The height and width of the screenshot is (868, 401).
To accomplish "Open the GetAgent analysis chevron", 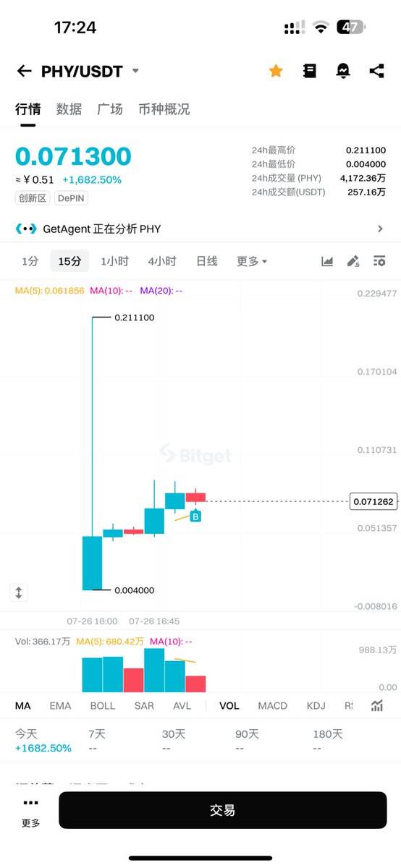I will click(381, 229).
